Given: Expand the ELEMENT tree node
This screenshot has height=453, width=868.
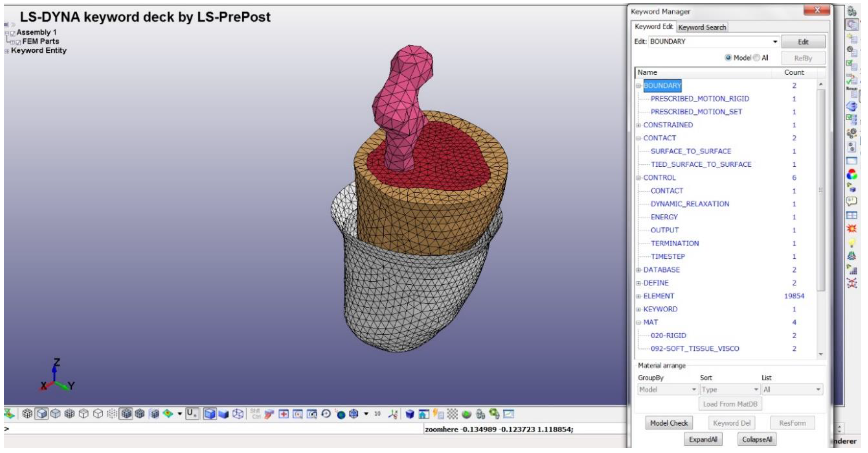Looking at the screenshot, I should coord(638,296).
